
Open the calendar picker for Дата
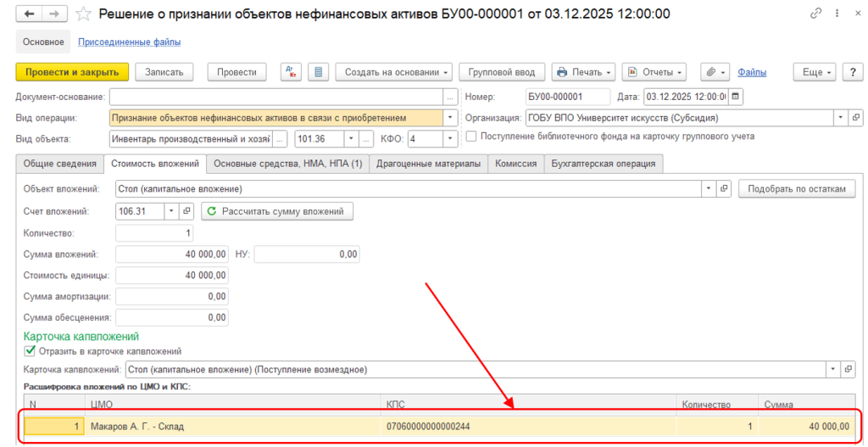click(736, 96)
